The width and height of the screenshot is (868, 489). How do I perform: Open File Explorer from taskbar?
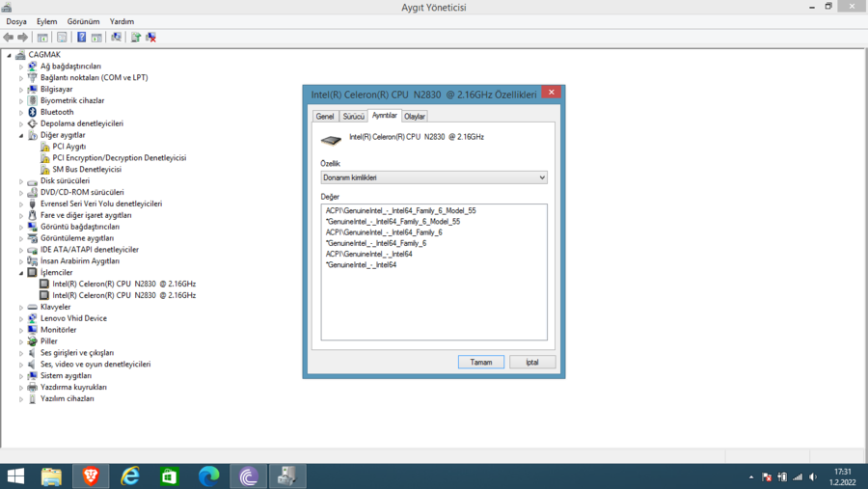[51, 476]
